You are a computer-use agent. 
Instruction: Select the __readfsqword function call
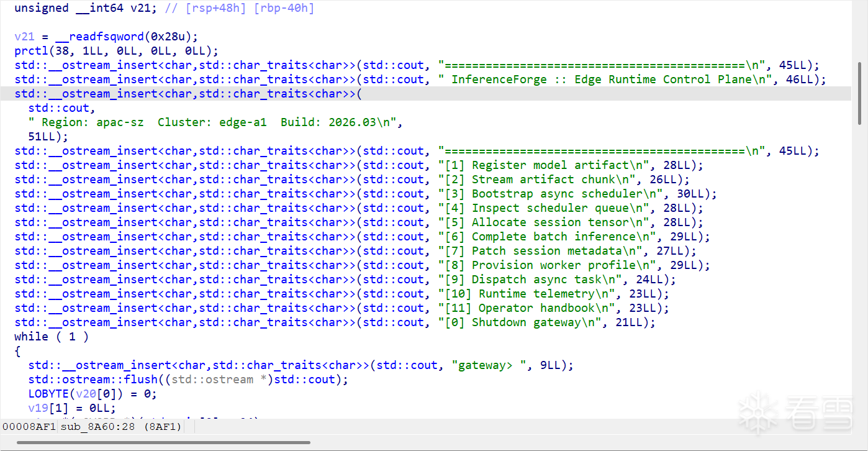click(127, 37)
